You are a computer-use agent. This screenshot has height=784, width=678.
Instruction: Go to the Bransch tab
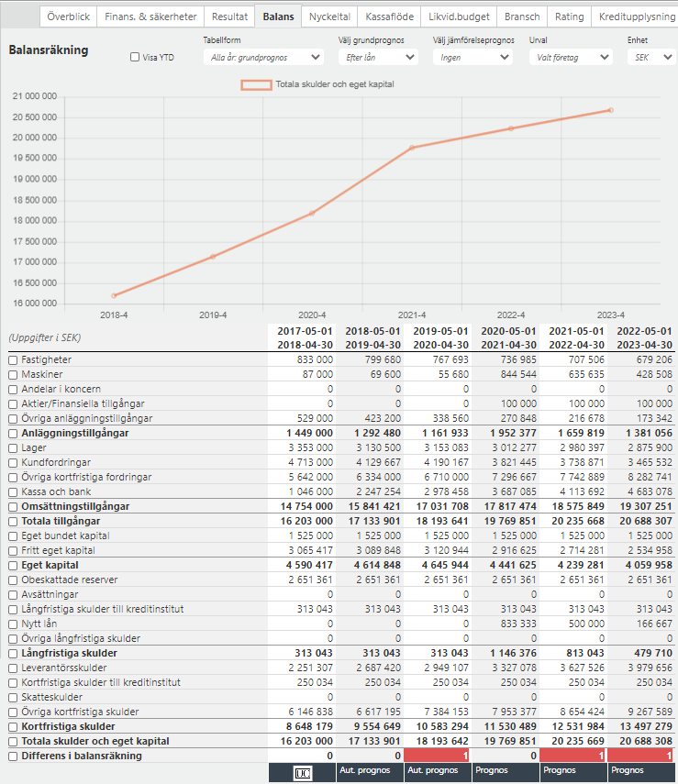click(x=522, y=17)
